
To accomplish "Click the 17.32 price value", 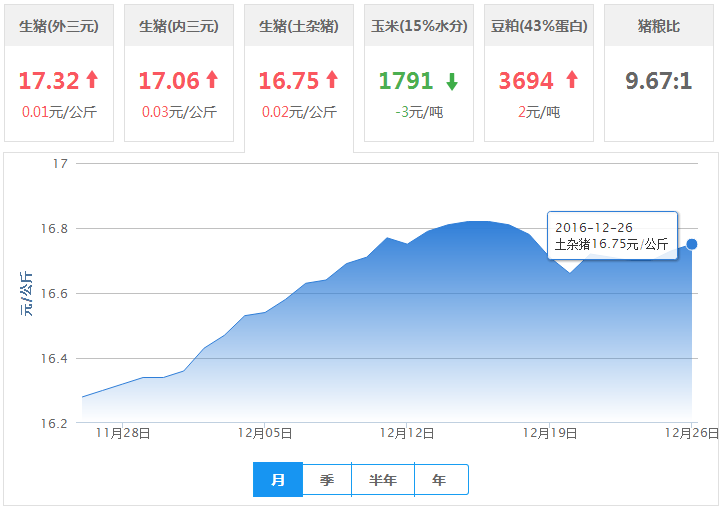I will 49,81.
